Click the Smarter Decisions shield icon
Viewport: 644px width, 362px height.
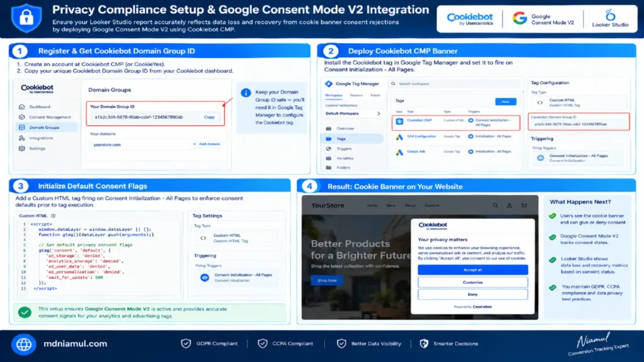coord(424,344)
